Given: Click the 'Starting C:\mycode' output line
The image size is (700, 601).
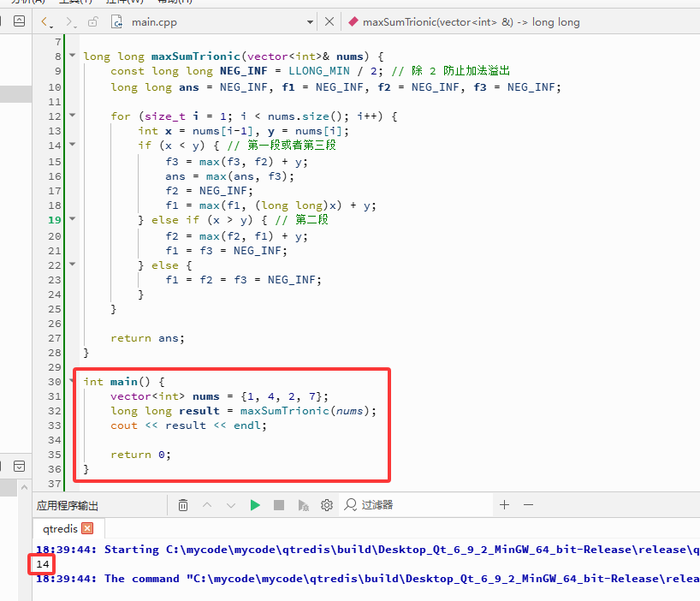Looking at the screenshot, I should (x=367, y=550).
